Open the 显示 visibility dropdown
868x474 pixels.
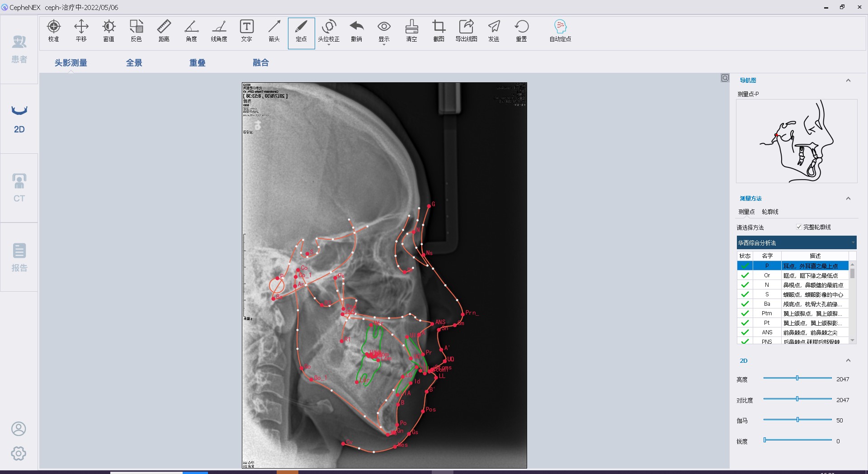pyautogui.click(x=384, y=31)
